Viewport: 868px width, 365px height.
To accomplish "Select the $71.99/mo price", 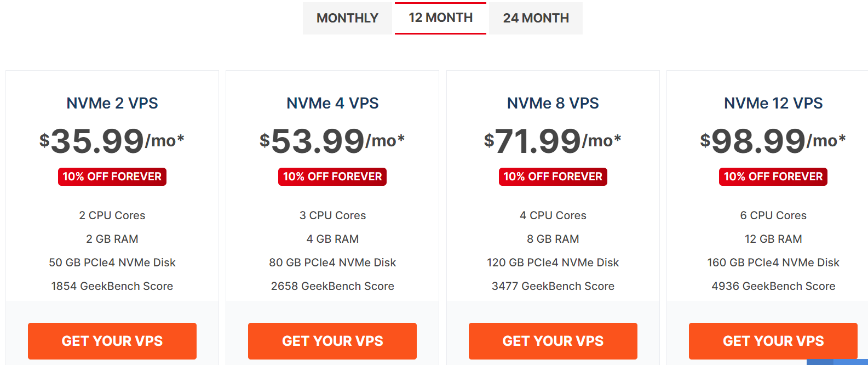I will [553, 141].
